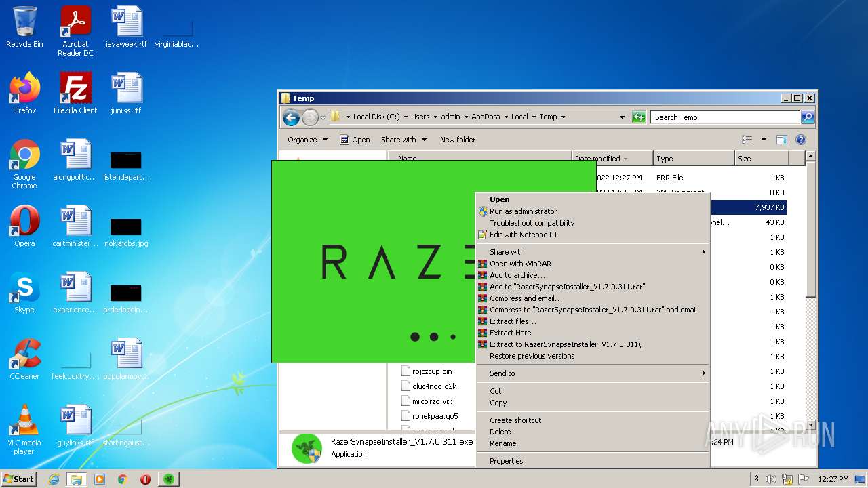Click Explorer refresh address button
Screen dimensions: 868x488
pyautogui.click(x=638, y=117)
